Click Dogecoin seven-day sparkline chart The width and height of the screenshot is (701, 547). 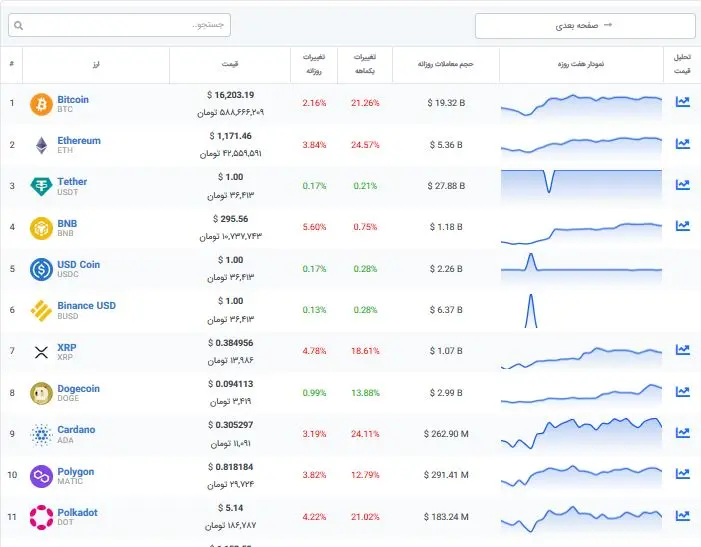(x=581, y=392)
